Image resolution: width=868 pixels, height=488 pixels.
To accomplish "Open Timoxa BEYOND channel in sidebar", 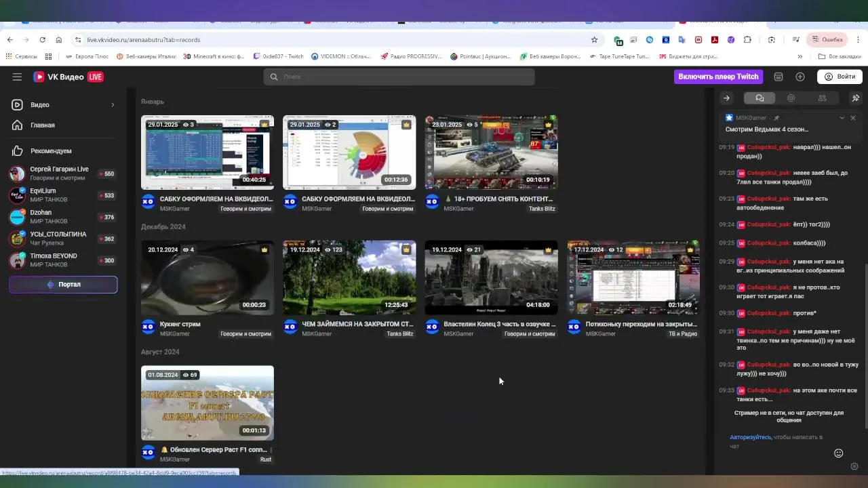I will point(63,260).
